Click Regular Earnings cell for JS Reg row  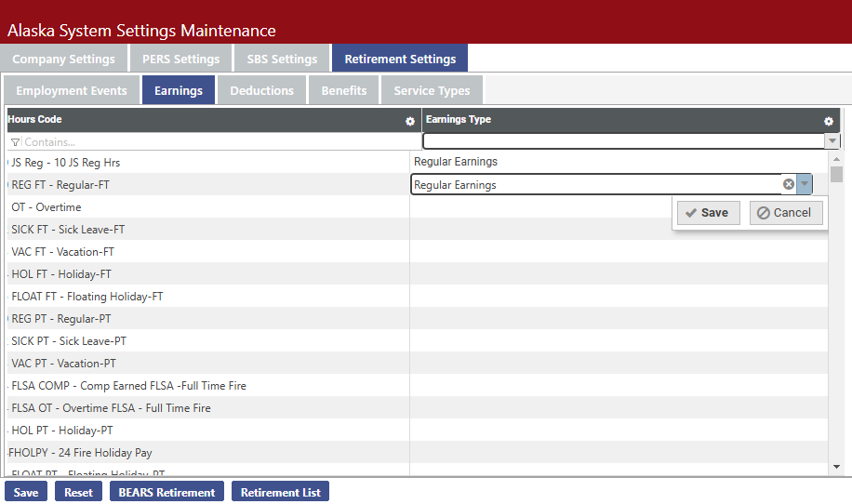[x=619, y=162]
